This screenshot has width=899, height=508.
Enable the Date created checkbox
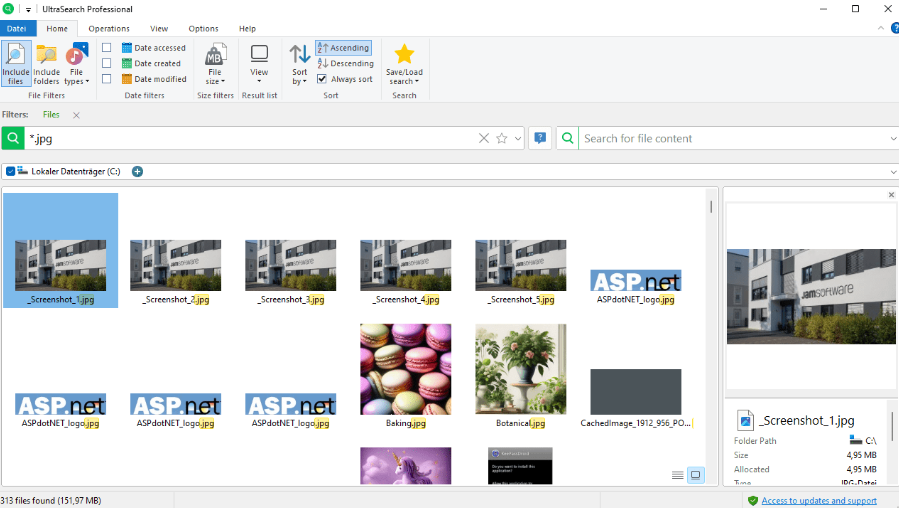click(x=107, y=63)
